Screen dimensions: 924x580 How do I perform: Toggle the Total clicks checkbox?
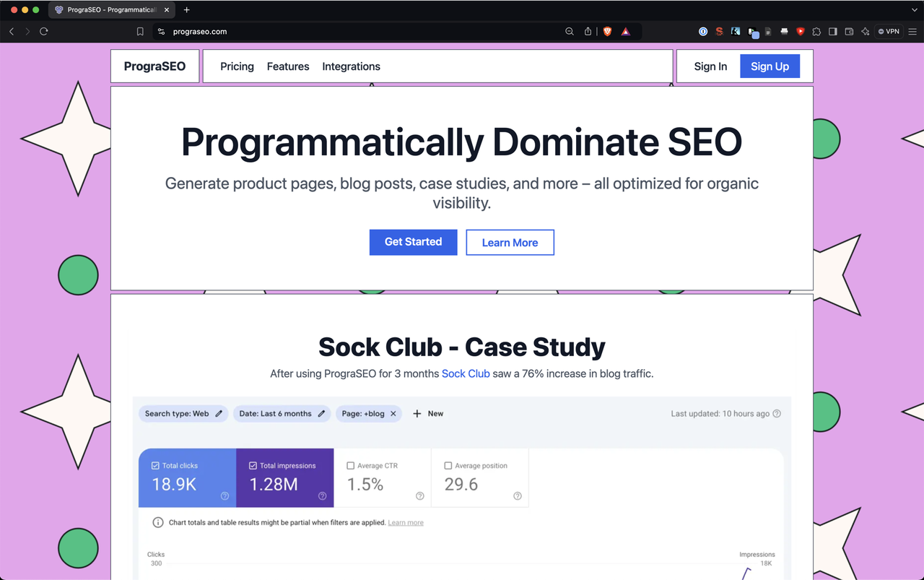(x=155, y=466)
